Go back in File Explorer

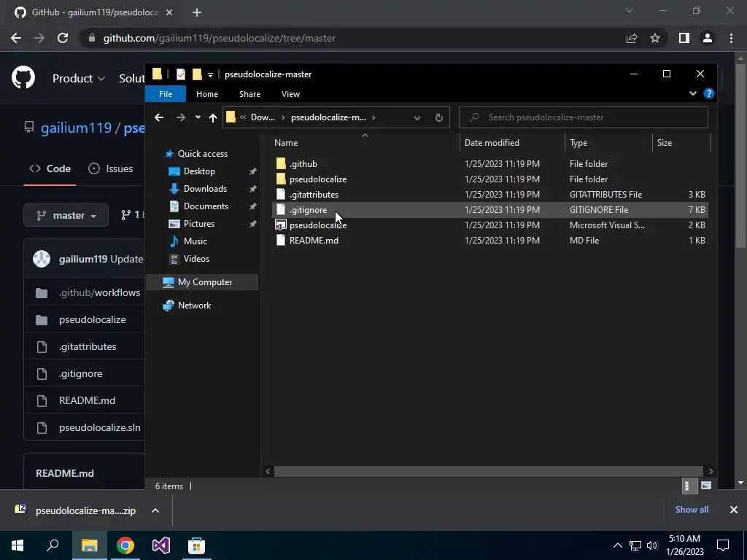pyautogui.click(x=159, y=117)
